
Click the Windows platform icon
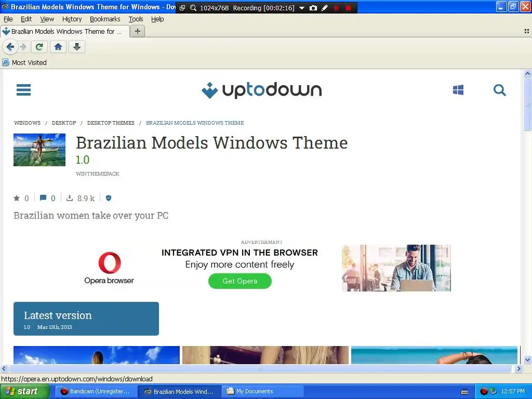[x=458, y=90]
